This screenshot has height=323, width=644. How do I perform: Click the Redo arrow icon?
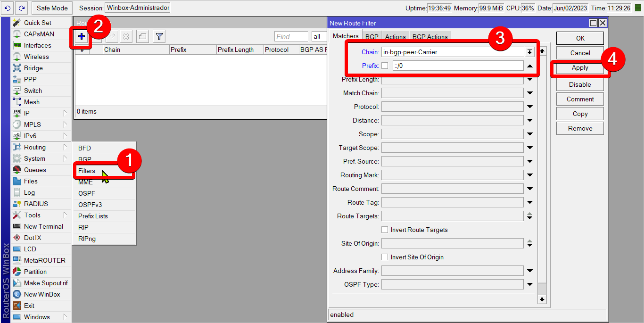pyautogui.click(x=22, y=8)
